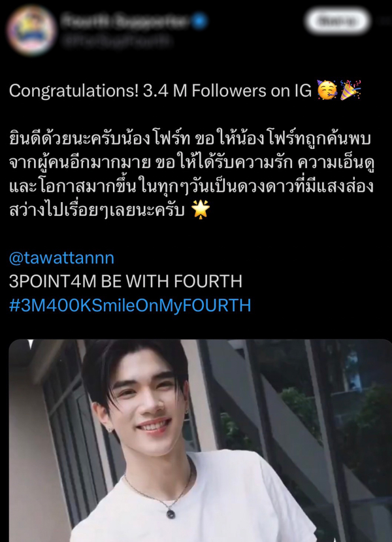This screenshot has height=542, width=392.
Task: Click the blurred account handle under name
Action: (x=116, y=41)
